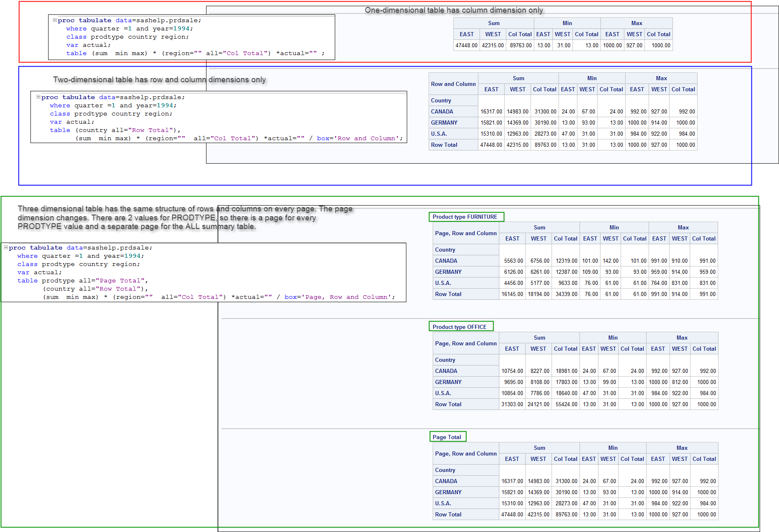This screenshot has width=779, height=532.
Task: Click Sum header in the one-dimensional table
Action: coord(494,23)
